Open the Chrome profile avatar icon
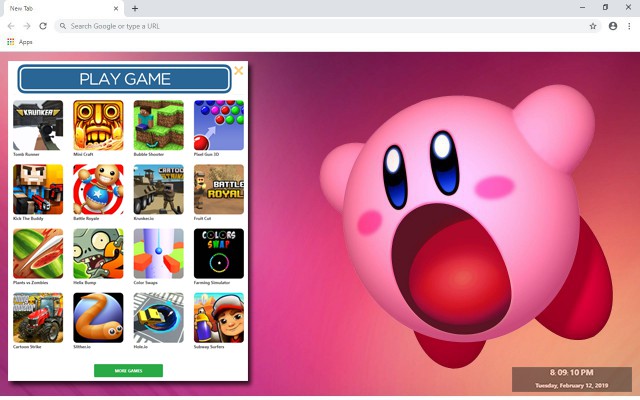This screenshot has width=640, height=400. coord(613,26)
